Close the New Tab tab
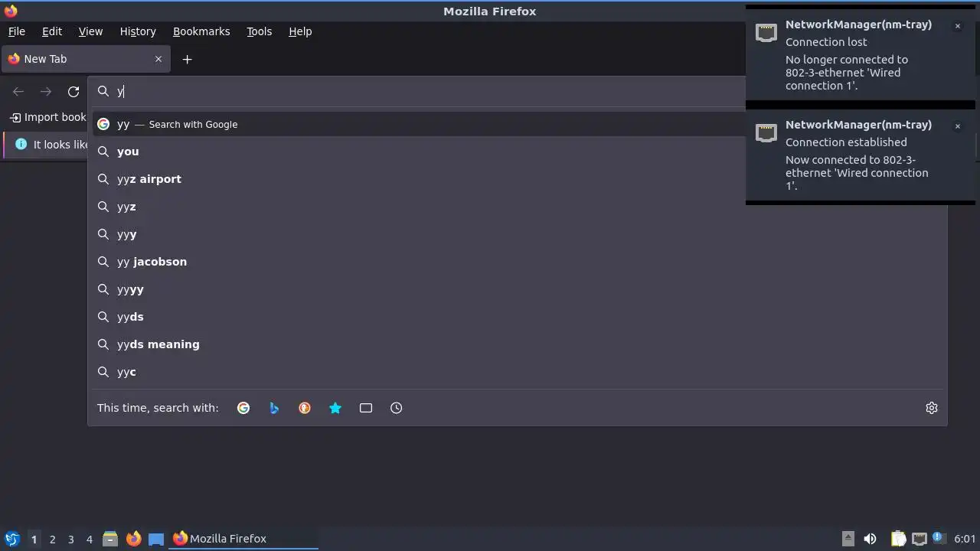Screen dimensions: 980x551 (158, 59)
